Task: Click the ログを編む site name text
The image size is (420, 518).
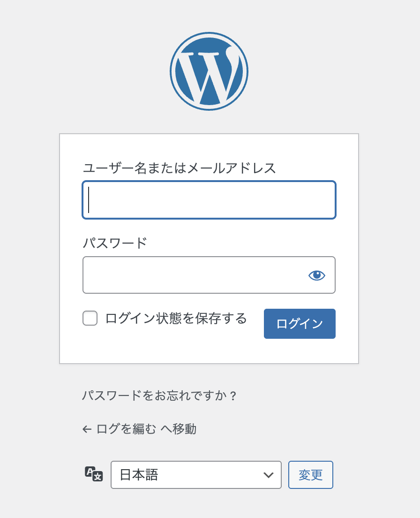Action: pyautogui.click(x=127, y=429)
